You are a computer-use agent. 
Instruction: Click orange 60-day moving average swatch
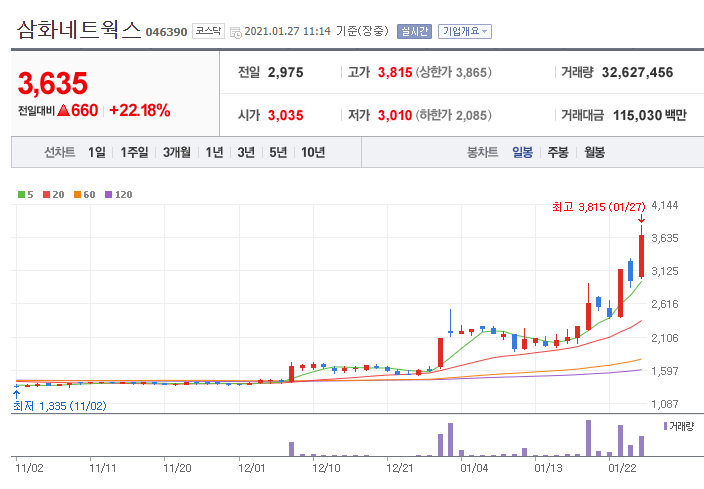point(77,194)
